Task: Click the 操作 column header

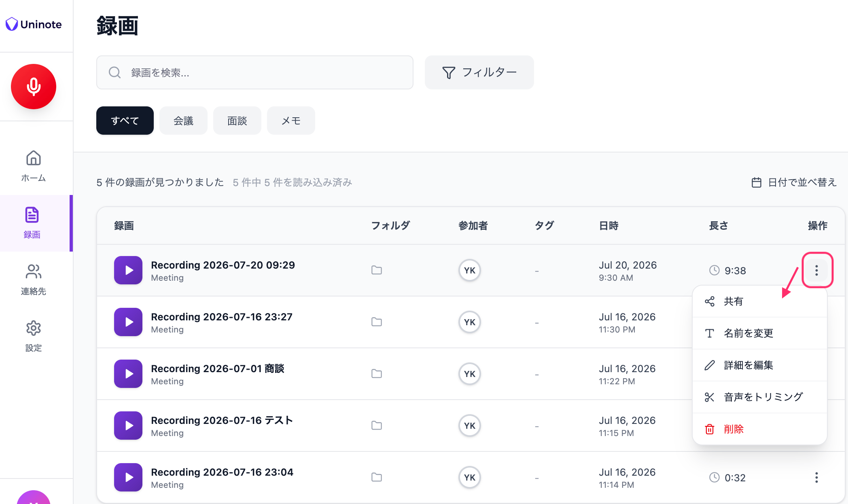Action: pos(818,226)
